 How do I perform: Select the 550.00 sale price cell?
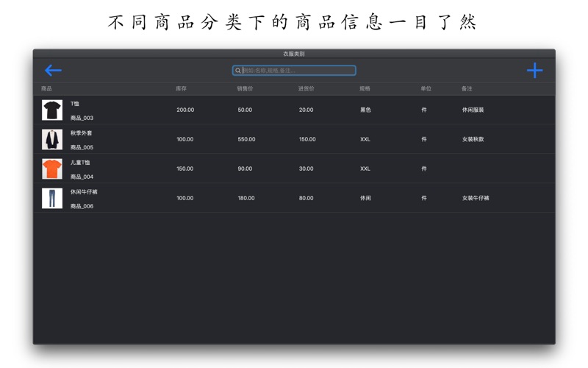coord(246,139)
